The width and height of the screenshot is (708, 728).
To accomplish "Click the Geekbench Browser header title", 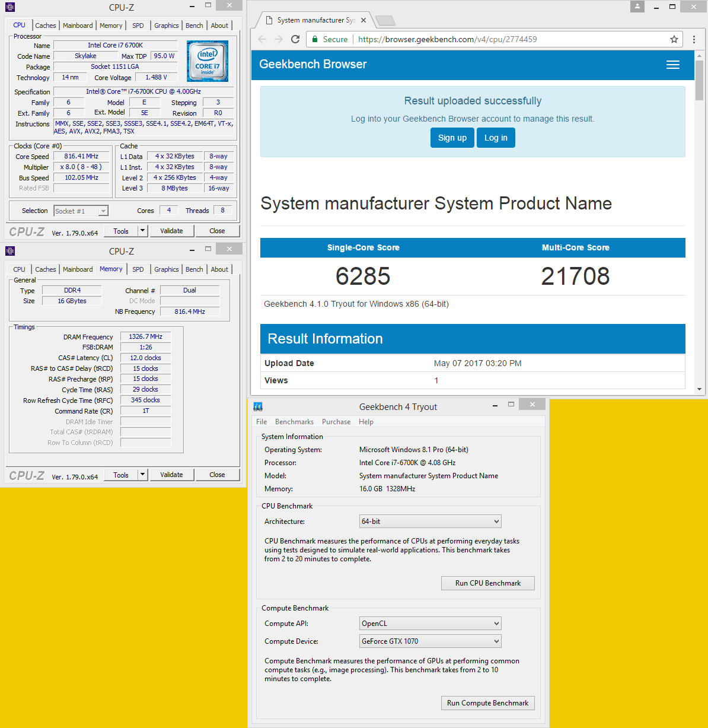I will click(x=313, y=64).
